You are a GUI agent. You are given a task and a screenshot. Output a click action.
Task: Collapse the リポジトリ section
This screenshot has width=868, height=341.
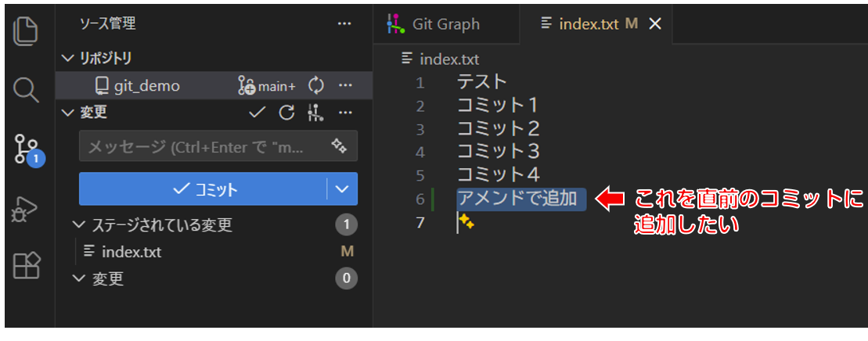[x=67, y=58]
